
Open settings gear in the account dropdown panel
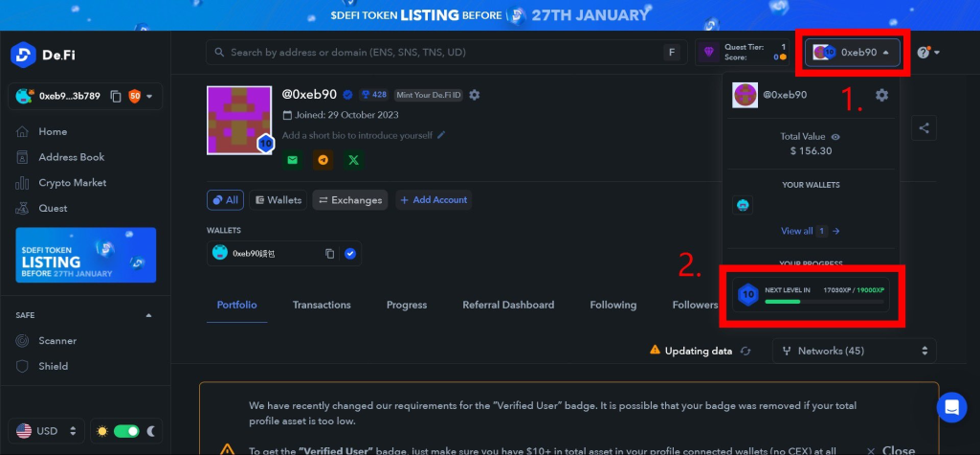881,95
